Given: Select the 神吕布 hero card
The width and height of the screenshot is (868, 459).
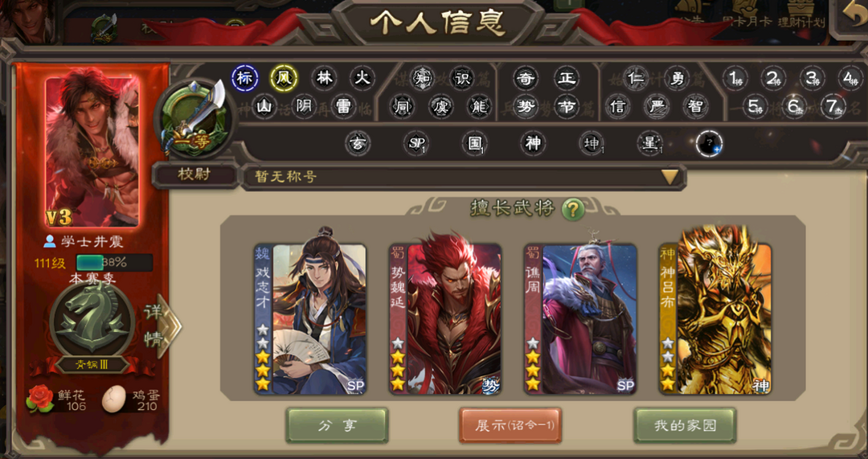Looking at the screenshot, I should (714, 318).
